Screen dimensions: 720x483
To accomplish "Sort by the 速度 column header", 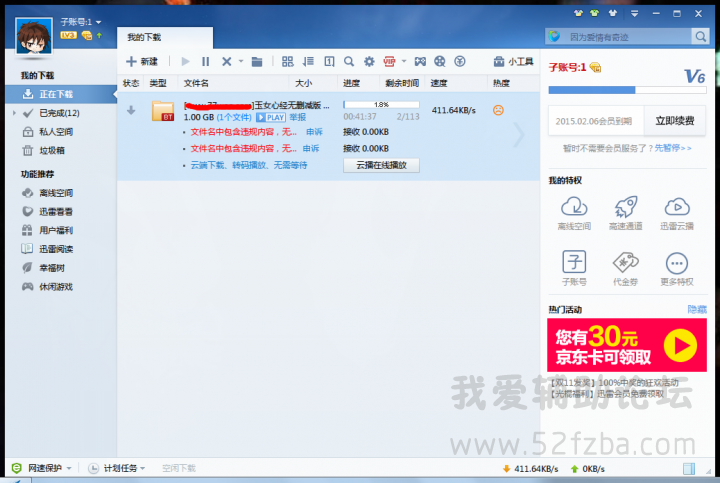I will tap(439, 83).
